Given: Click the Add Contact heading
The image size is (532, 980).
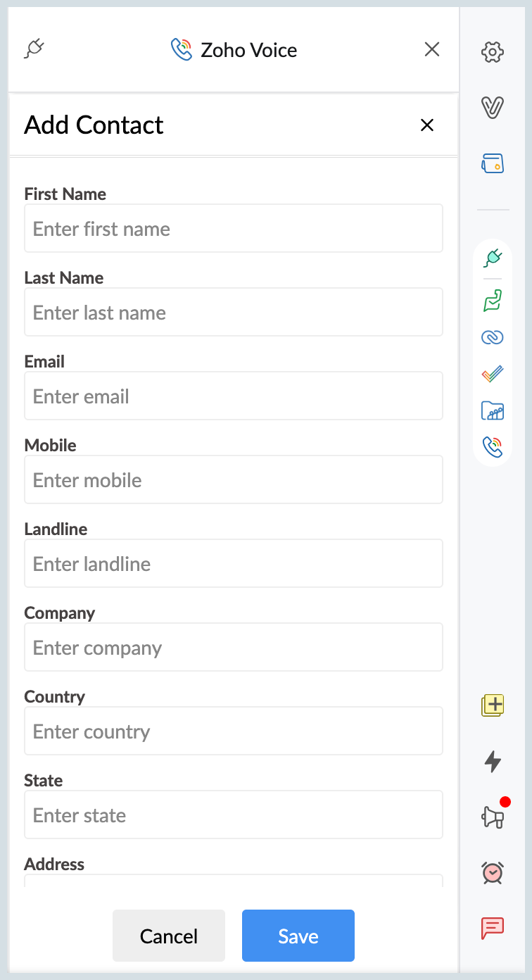Looking at the screenshot, I should tap(94, 125).
